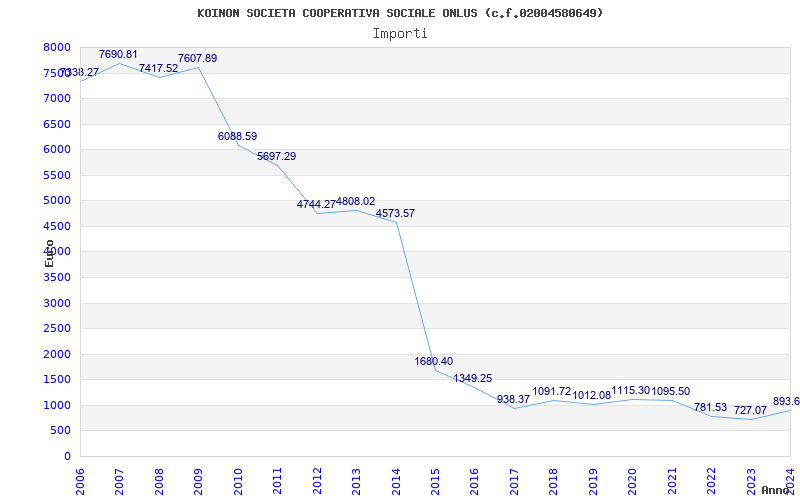This screenshot has width=800, height=500.
Task: Click the 1500 value on y-axis
Action: tap(57, 380)
